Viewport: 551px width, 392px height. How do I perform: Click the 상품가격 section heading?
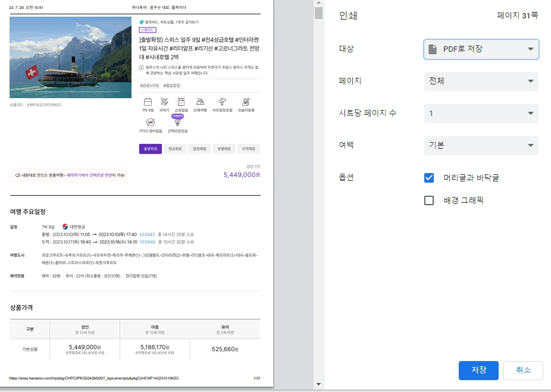coord(21,308)
